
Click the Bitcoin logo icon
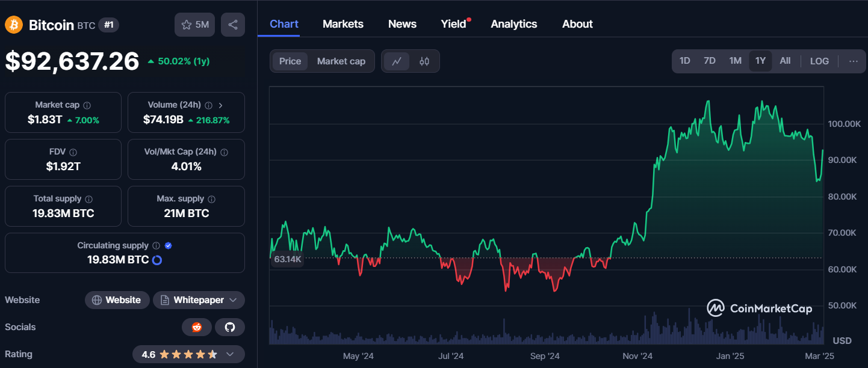(x=14, y=25)
